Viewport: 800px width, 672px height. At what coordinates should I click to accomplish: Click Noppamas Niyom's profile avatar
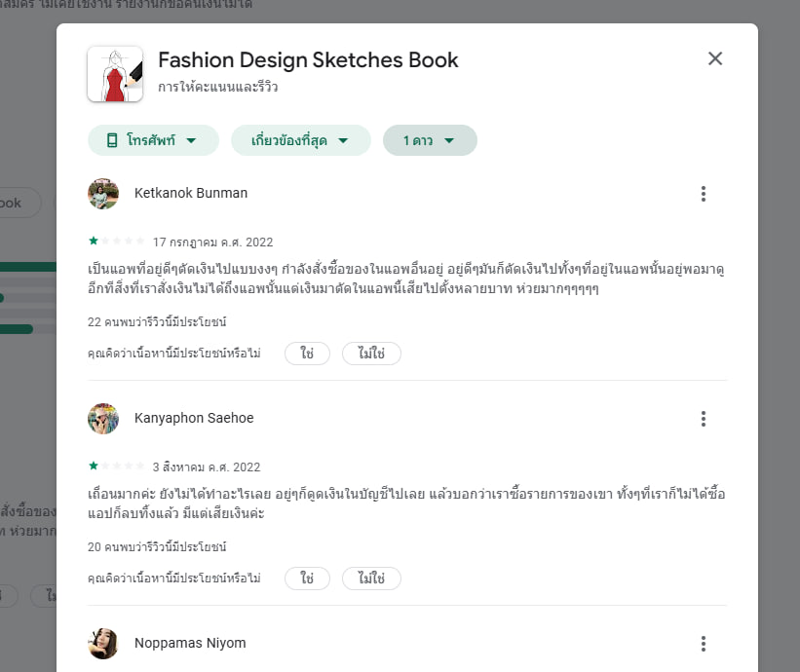click(x=103, y=644)
